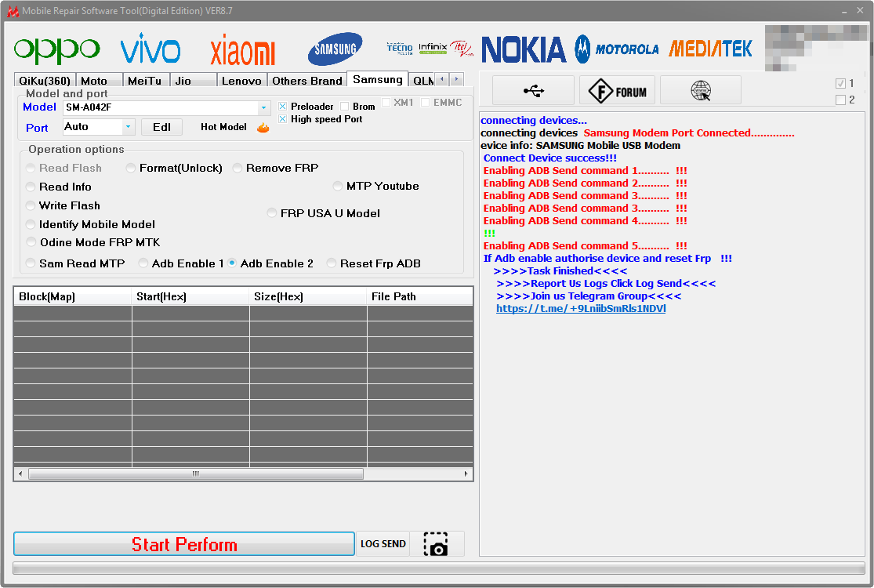Open the Forum icon button
The image size is (874, 588).
[x=617, y=90]
